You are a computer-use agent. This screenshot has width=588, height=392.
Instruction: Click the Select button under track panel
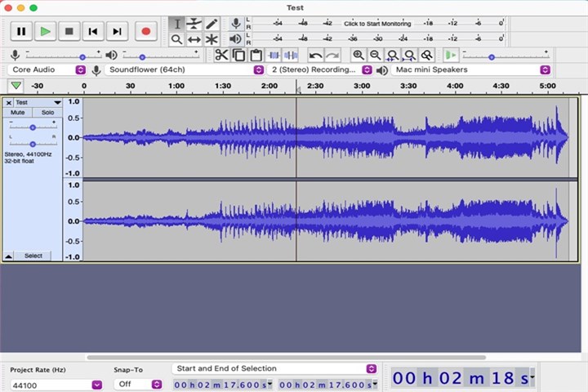(33, 256)
